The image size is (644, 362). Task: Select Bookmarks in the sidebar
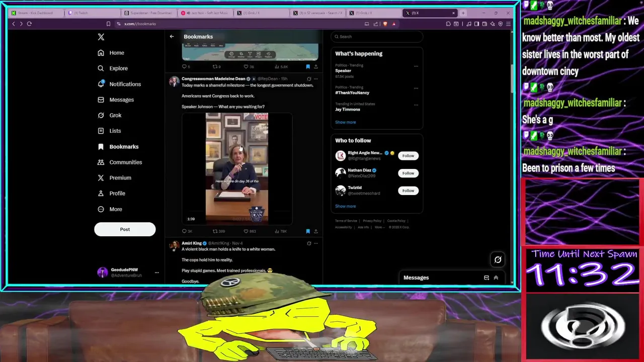118,146
